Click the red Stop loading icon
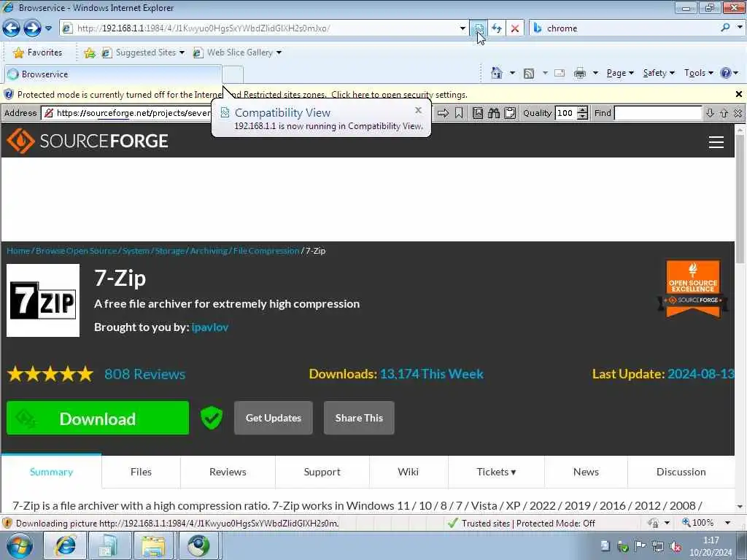Viewport: 747px width, 560px height. [x=514, y=28]
